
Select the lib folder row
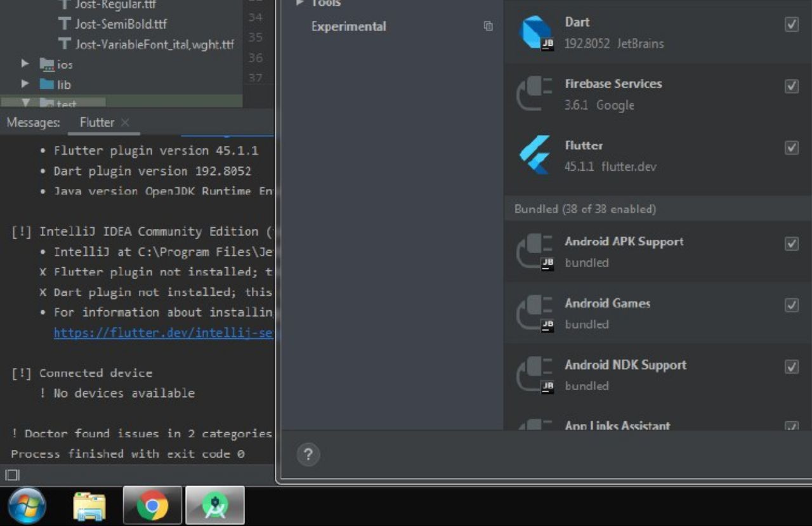(121, 84)
